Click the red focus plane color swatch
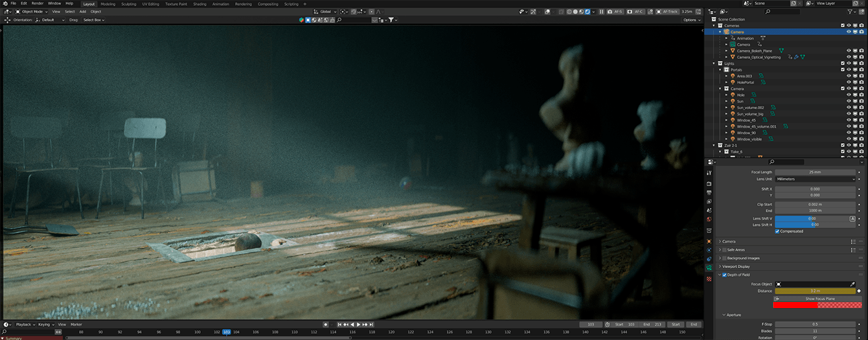The width and height of the screenshot is (868, 340). coord(795,305)
